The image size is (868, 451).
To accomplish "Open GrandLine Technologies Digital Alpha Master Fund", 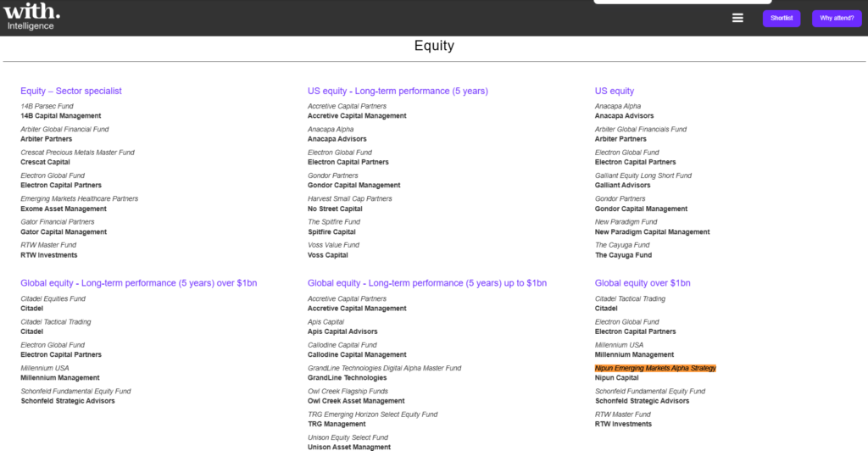I will tap(384, 368).
